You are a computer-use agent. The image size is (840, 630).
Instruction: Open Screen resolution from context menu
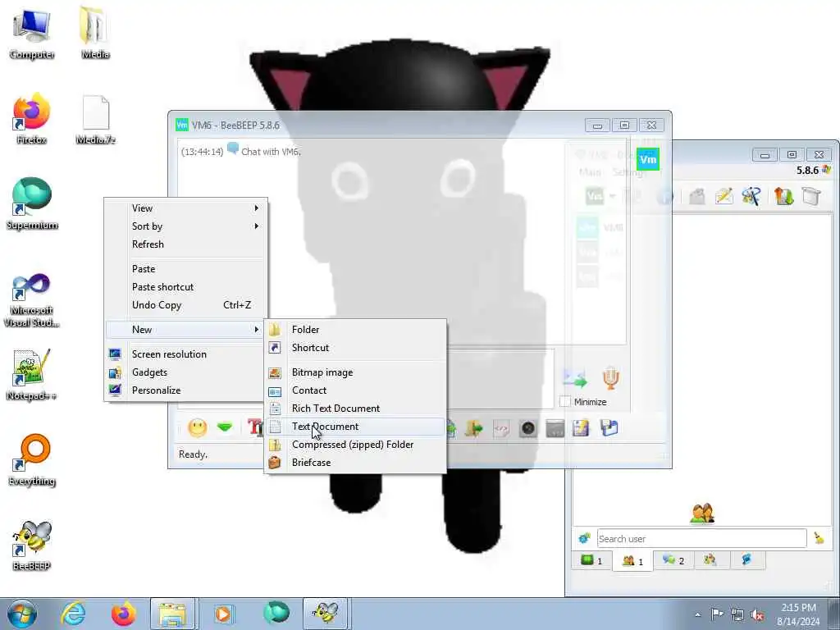[185, 354]
